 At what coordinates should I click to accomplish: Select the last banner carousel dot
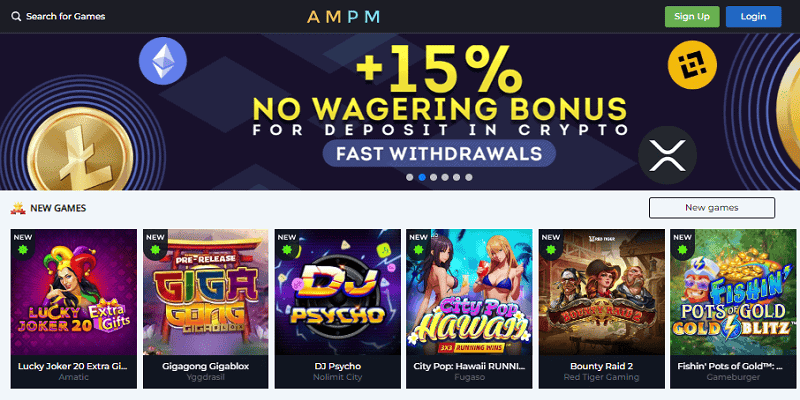[x=468, y=178]
